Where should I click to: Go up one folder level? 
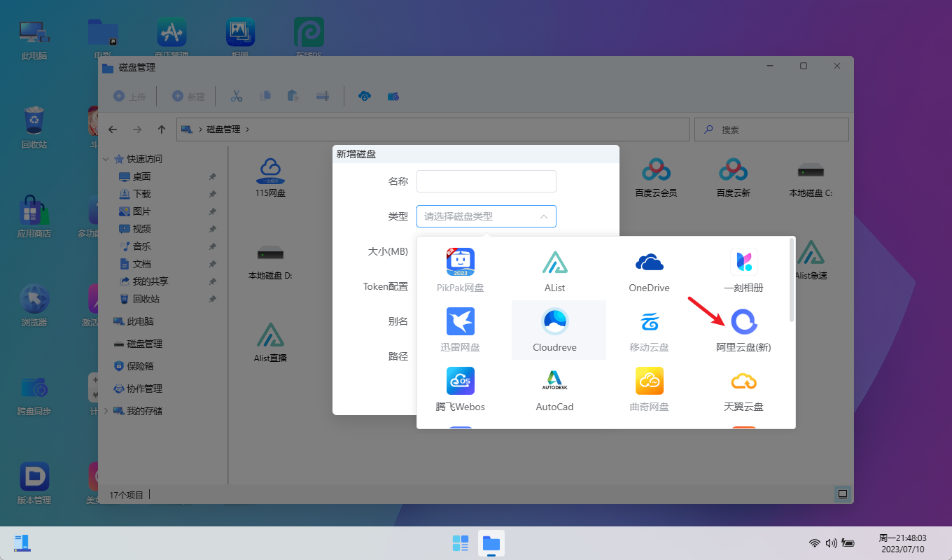(162, 129)
